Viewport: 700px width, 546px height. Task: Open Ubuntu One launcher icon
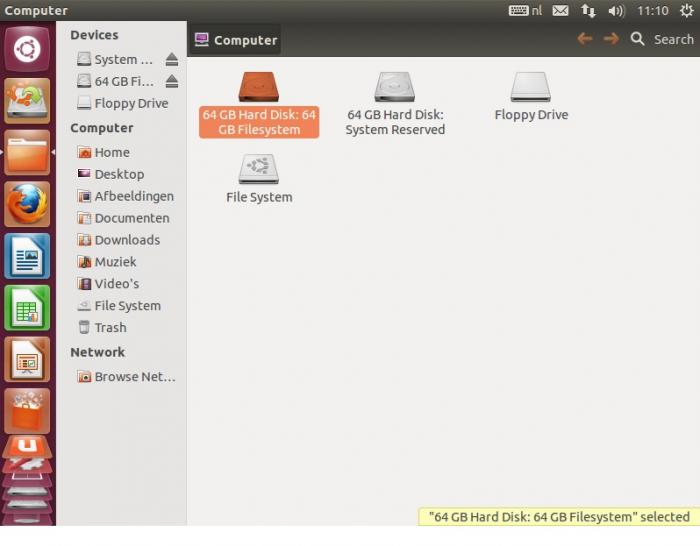coord(27,447)
